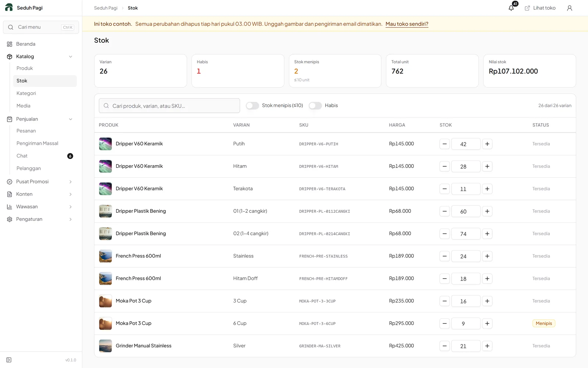Collapse sidebar using bottom panel icon

point(9,360)
